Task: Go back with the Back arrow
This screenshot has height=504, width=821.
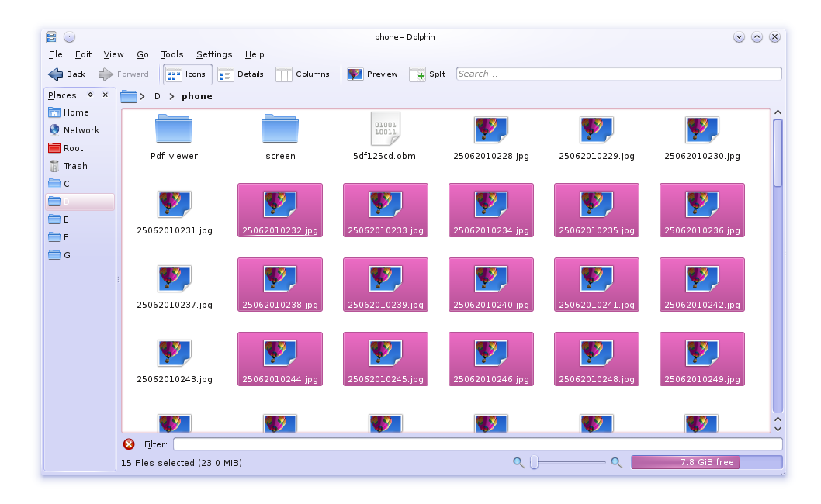Action: click(67, 74)
